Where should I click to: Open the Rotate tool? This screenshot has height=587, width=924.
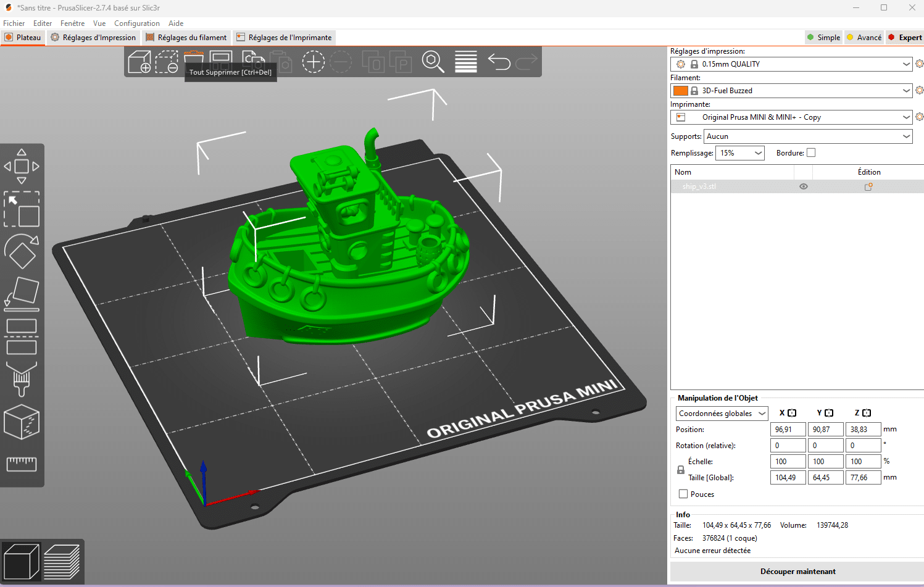pyautogui.click(x=22, y=250)
